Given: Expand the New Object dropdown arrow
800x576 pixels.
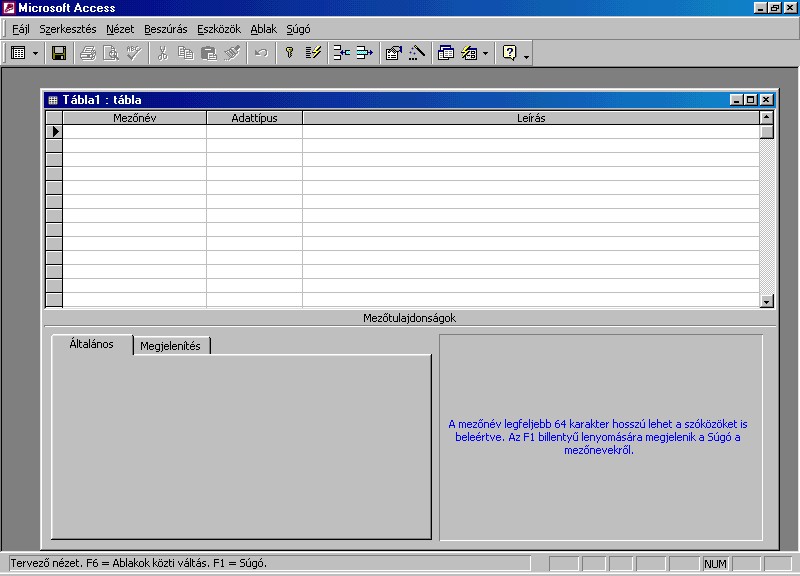Looking at the screenshot, I should [486, 53].
